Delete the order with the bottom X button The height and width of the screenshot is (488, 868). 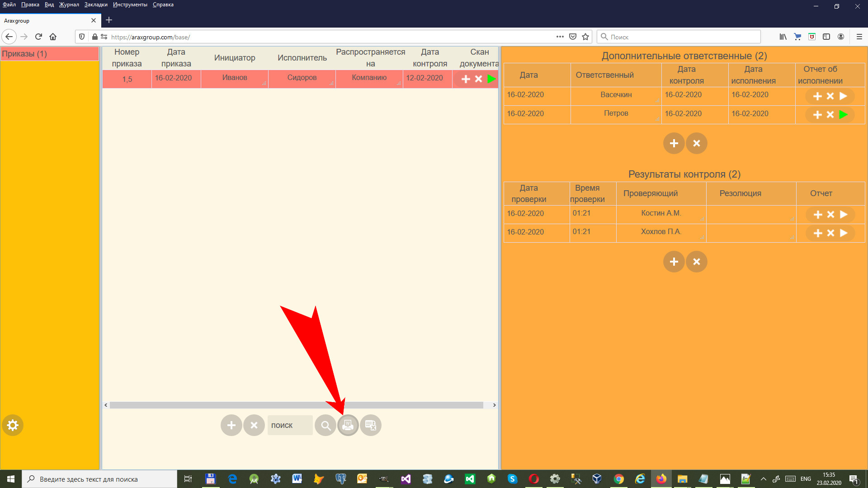[254, 425]
